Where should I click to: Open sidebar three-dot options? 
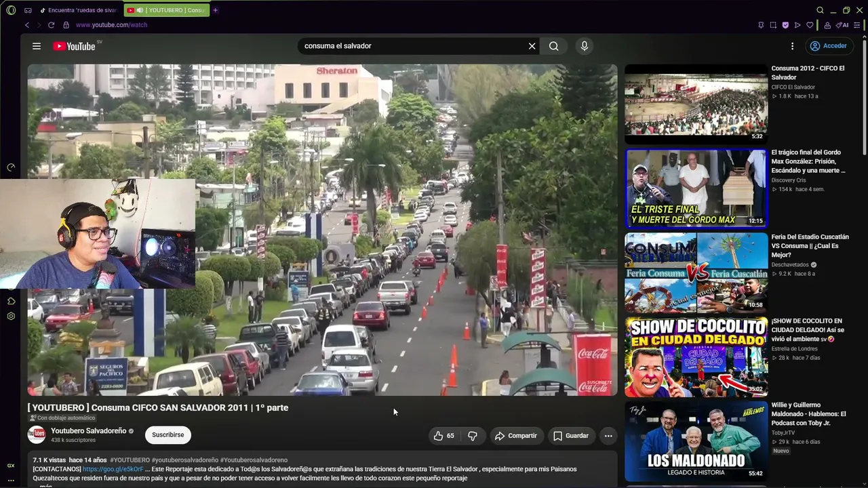pos(11,480)
